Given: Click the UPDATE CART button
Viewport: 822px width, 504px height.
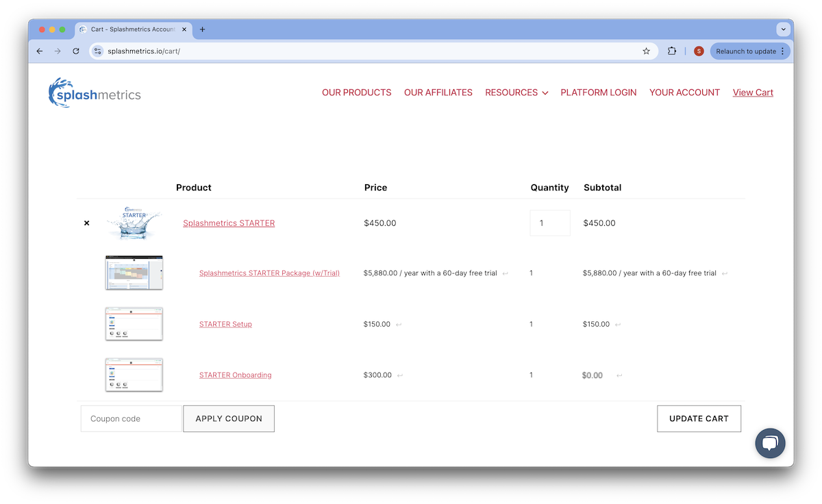Looking at the screenshot, I should tap(699, 418).
